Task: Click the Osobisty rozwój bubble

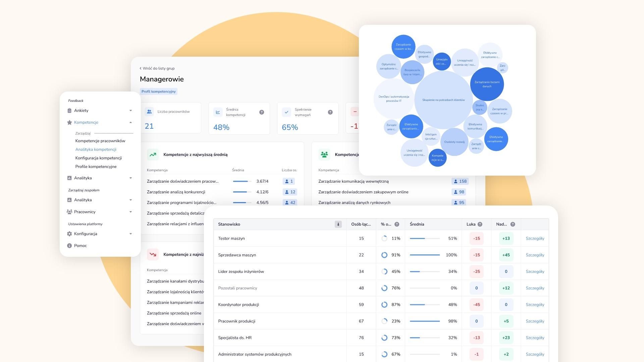Action: click(454, 142)
